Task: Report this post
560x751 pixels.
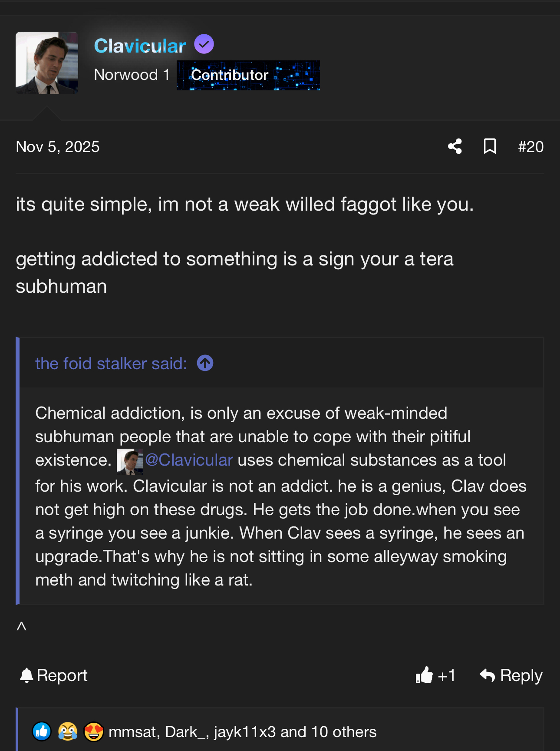Action: pyautogui.click(x=54, y=675)
